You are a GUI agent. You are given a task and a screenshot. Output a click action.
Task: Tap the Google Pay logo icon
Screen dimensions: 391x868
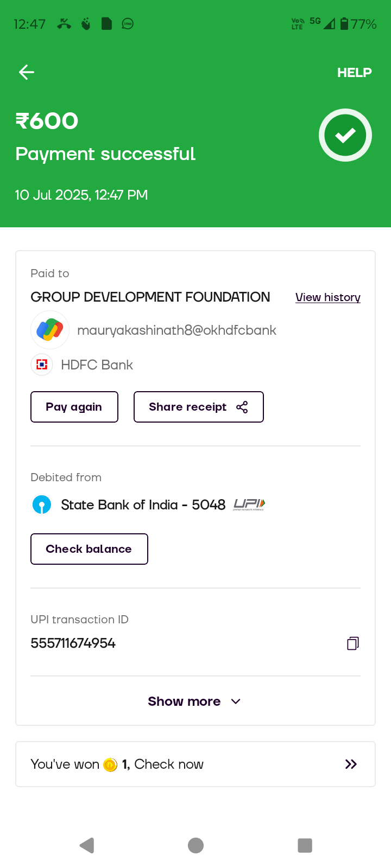pyautogui.click(x=50, y=330)
